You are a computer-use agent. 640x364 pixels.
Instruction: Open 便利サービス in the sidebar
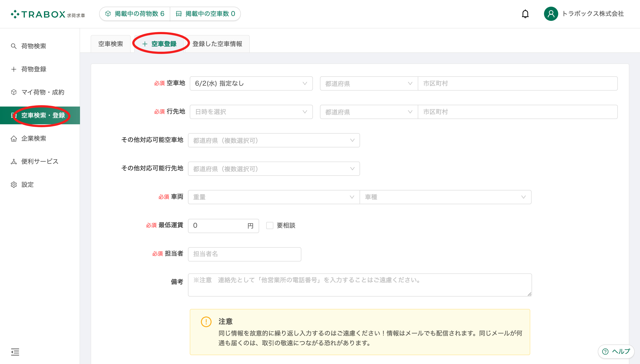[40, 162]
